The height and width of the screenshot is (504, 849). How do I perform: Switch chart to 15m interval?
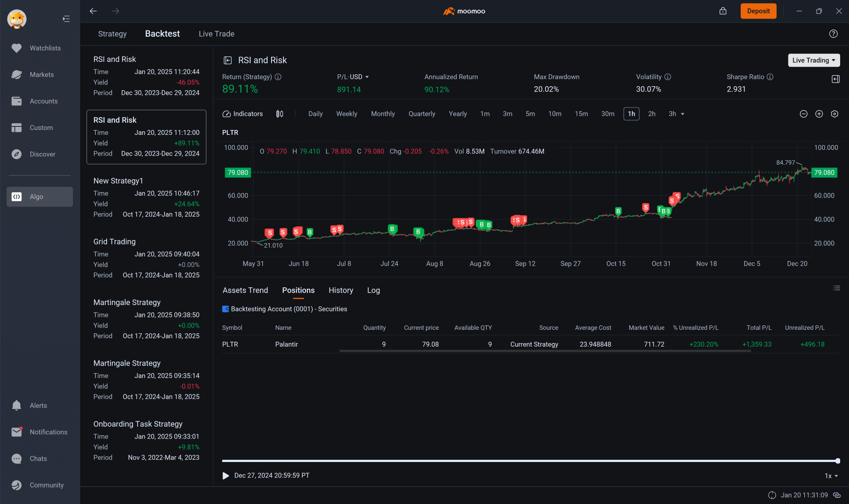tap(581, 114)
